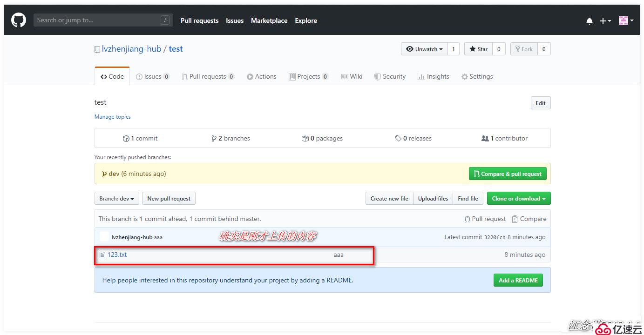
Task: View the 0 releases link
Action: (x=414, y=138)
